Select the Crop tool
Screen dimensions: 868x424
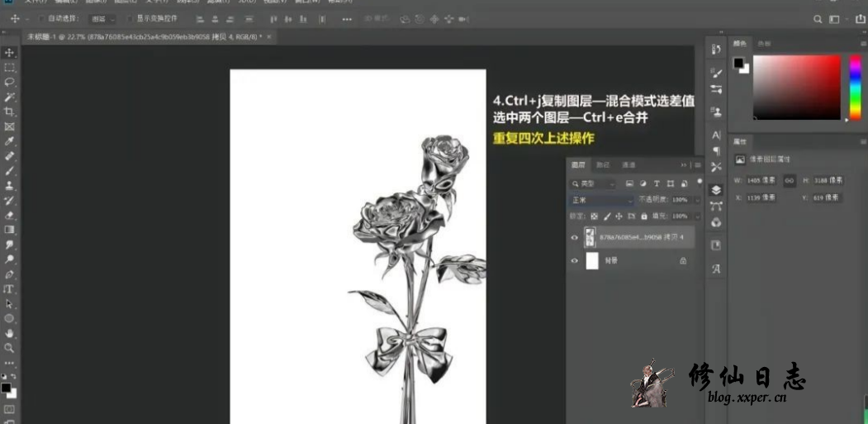[9, 112]
